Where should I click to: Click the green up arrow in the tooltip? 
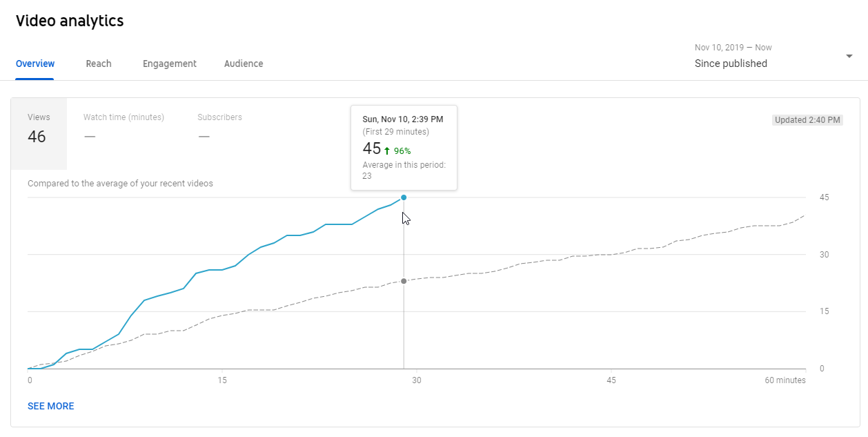[387, 150]
